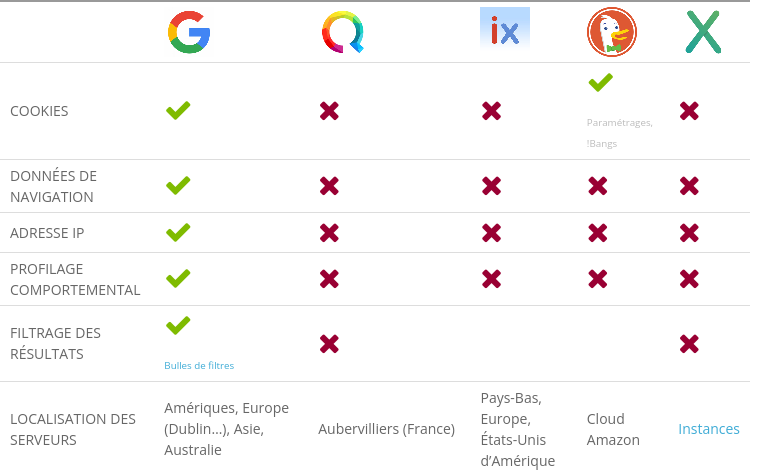The image size is (761, 473).
Task: Click the 'LOCALISATION DES SERVEURS' row label
Action: click(x=73, y=429)
